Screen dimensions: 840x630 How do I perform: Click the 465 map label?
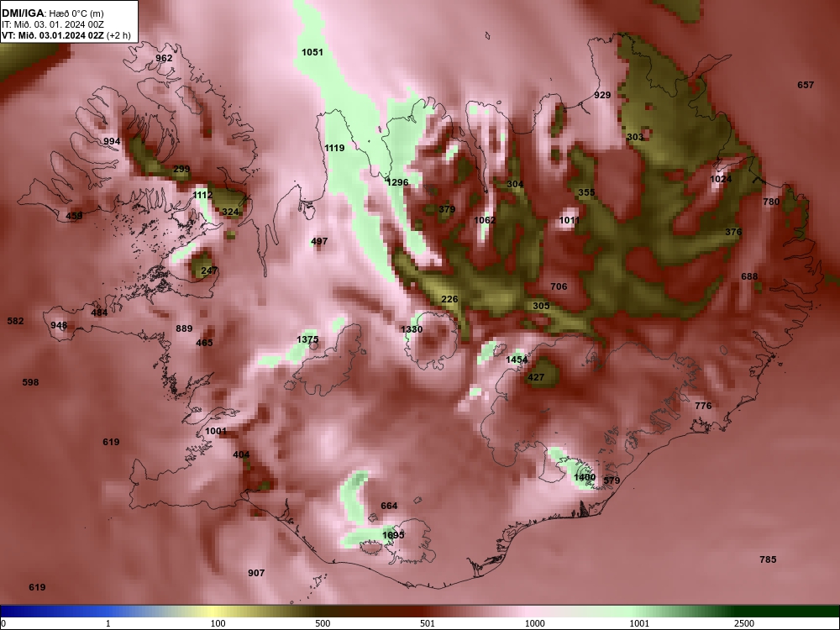tap(204, 343)
